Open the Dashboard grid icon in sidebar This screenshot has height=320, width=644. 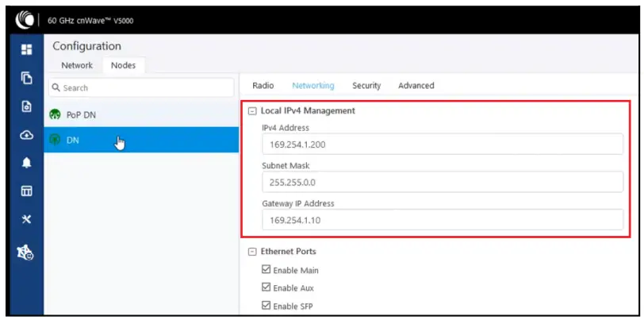tap(26, 50)
